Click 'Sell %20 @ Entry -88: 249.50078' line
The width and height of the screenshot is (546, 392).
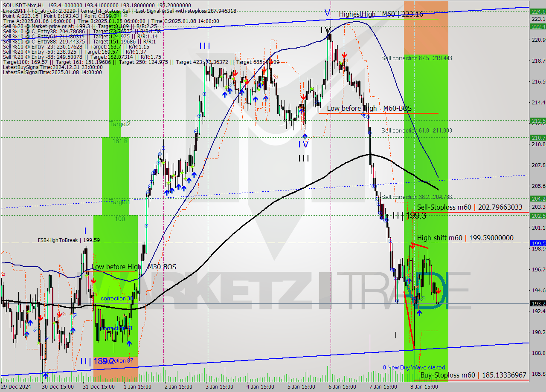[82, 57]
